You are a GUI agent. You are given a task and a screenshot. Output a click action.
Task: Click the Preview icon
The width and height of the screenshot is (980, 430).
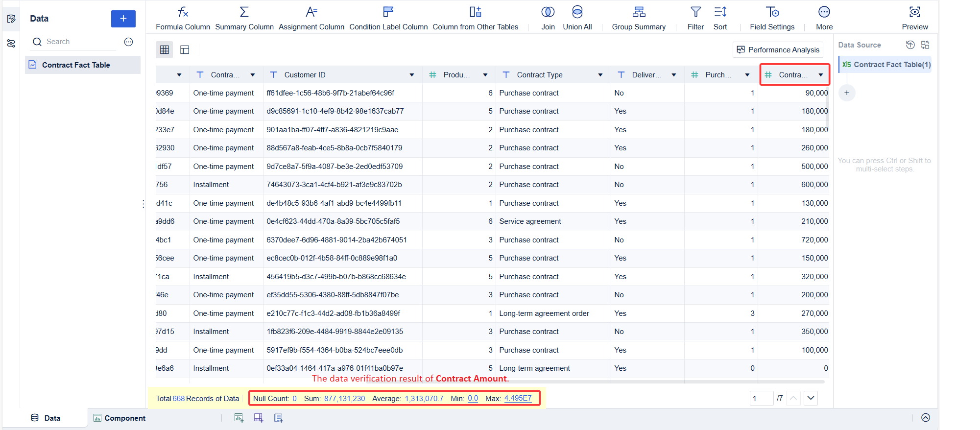(915, 12)
